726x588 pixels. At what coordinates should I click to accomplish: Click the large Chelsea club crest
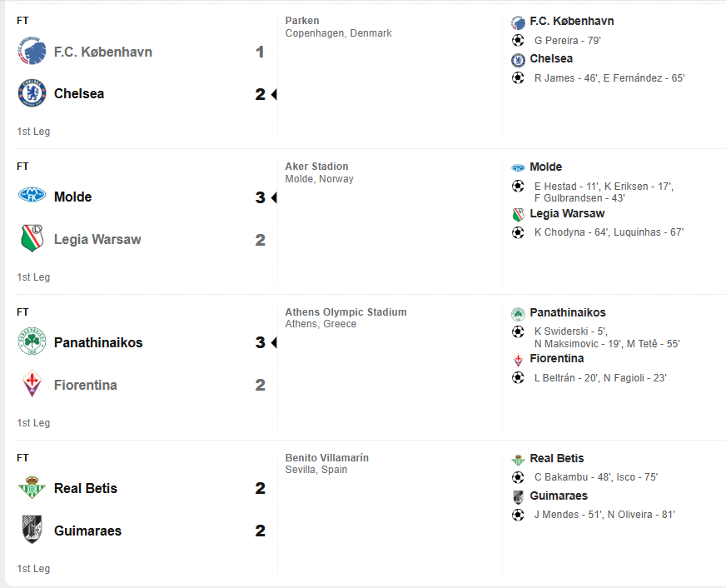point(32,93)
